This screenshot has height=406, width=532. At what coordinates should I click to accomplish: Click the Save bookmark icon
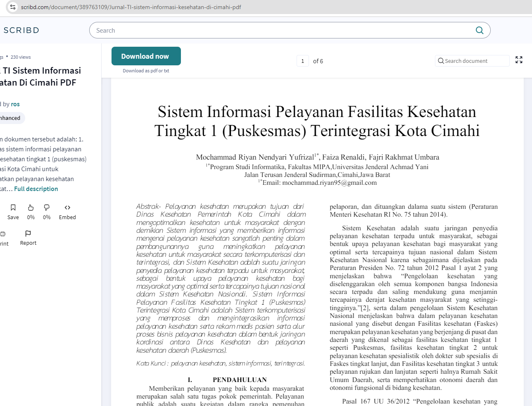coord(13,208)
